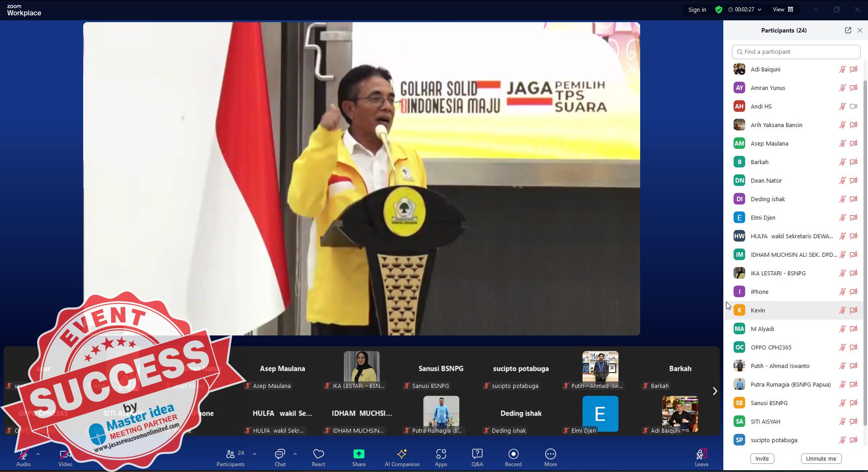The image size is (868, 472).
Task: Open the View layout menu
Action: 783,9
